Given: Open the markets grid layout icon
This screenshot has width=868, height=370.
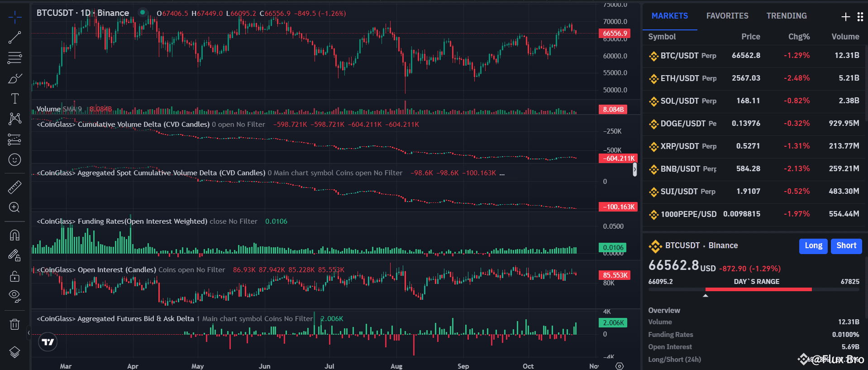Looking at the screenshot, I should [860, 17].
